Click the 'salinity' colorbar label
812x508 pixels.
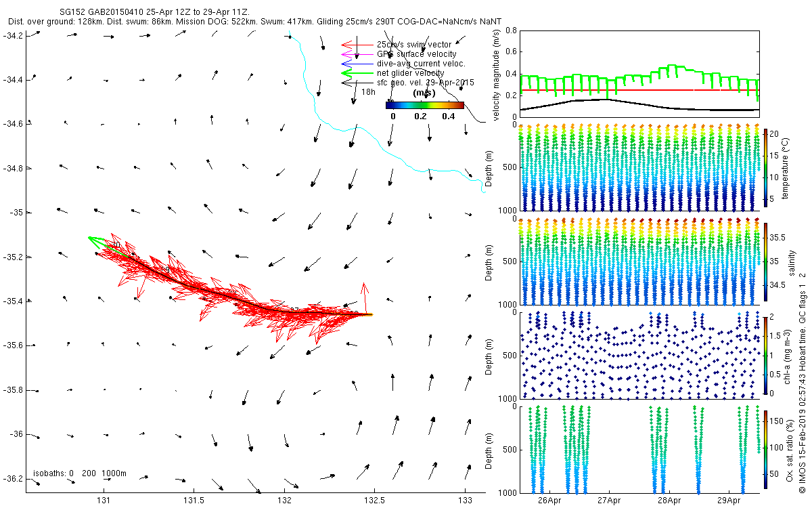793,261
